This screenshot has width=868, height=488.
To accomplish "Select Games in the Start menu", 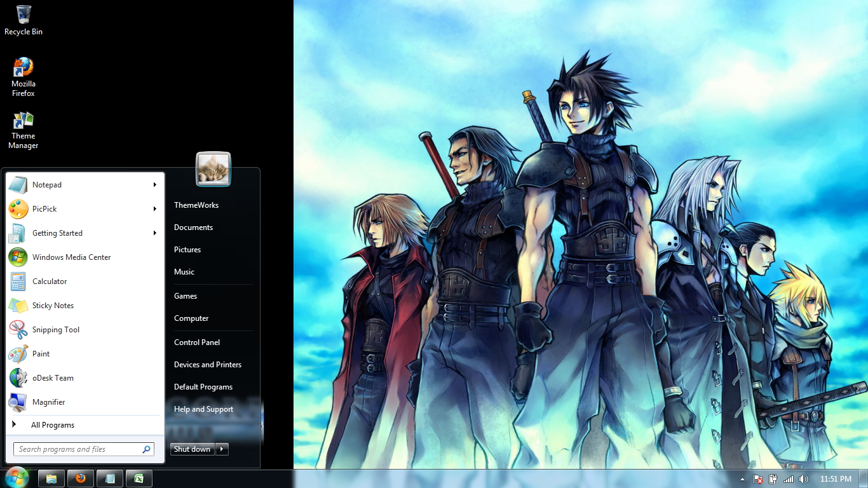I will [186, 295].
